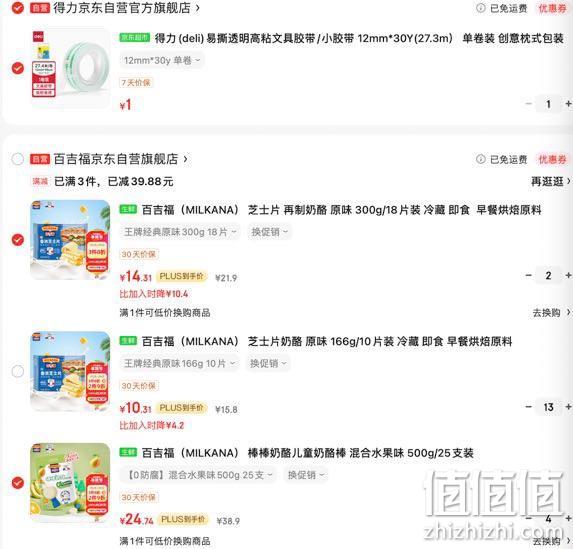Open the 棒棒奶酪 product thumbnail

point(70,482)
